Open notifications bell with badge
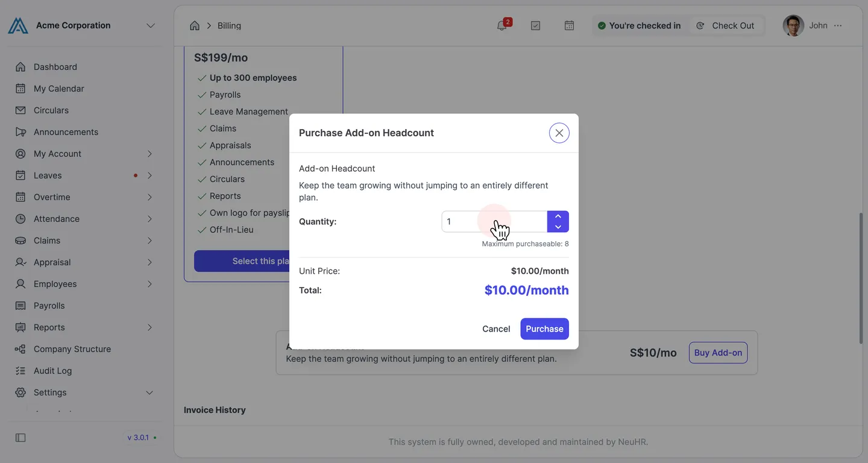Screen dimensions: 868x463 coord(503,25)
